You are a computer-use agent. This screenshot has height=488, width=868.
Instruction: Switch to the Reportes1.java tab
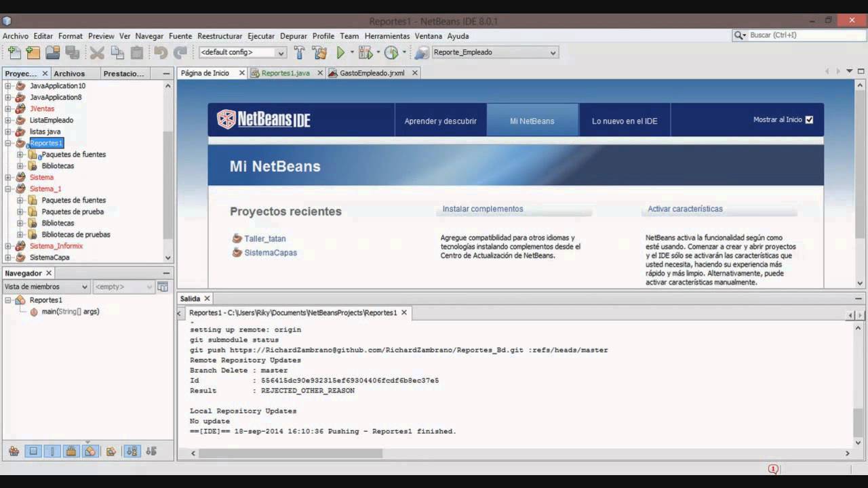pyautogui.click(x=285, y=73)
